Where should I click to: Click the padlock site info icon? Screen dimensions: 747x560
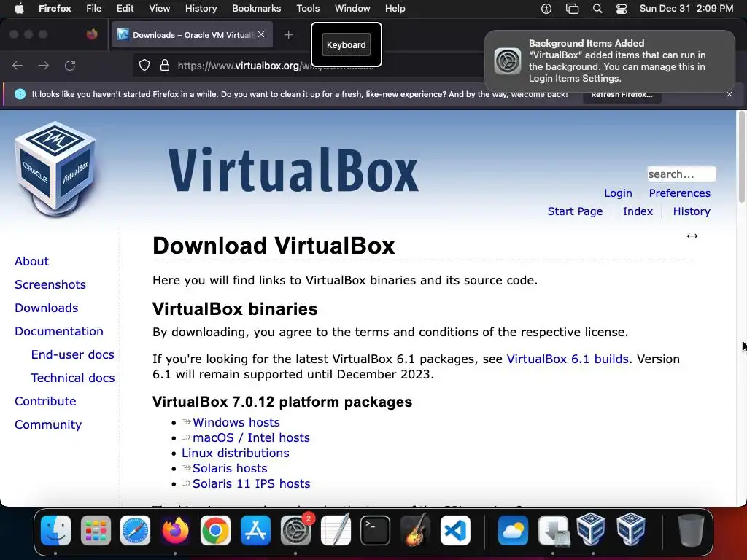click(165, 65)
